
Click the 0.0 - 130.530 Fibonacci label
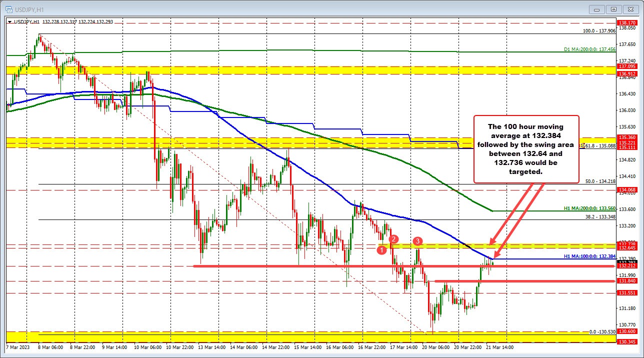coord(601,332)
